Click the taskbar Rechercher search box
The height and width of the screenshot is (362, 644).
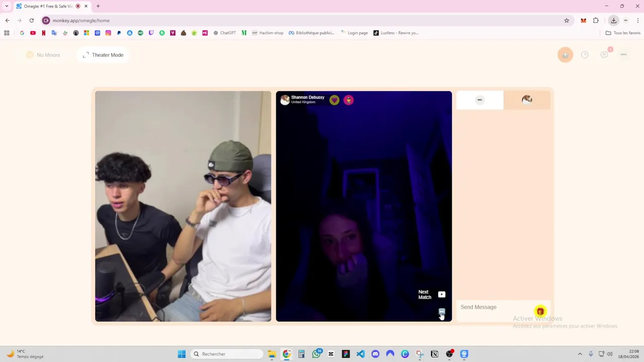[x=227, y=354]
